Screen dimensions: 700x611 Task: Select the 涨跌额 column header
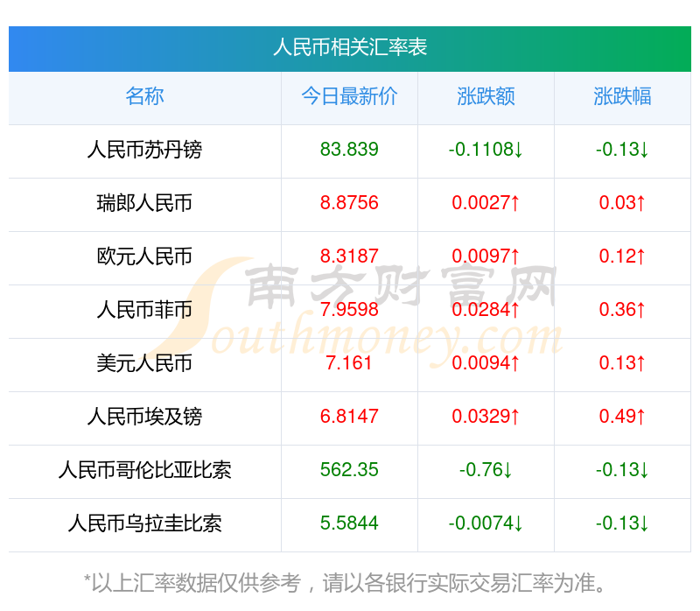coord(486,96)
